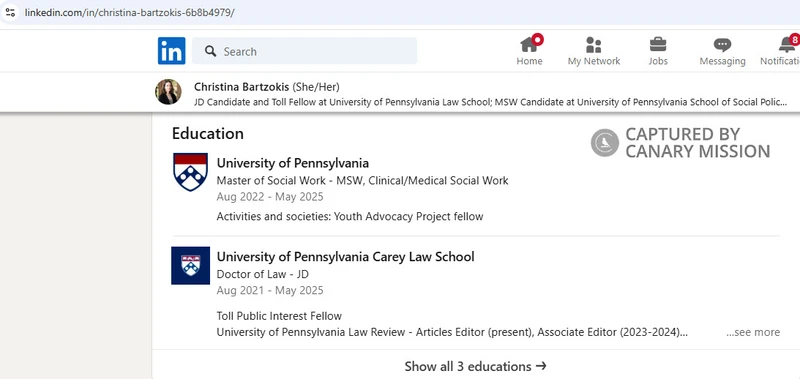
Task: Click the Doctor of Law - JD degree line
Action: pyautogui.click(x=262, y=274)
